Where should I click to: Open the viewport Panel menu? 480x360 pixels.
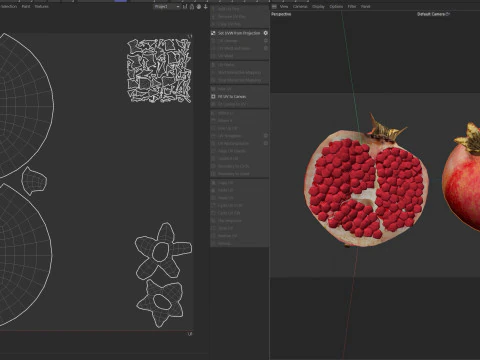pos(365,6)
